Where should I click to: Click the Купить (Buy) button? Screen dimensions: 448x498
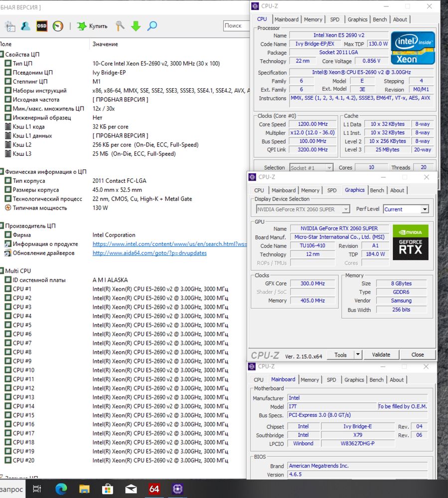(x=92, y=26)
